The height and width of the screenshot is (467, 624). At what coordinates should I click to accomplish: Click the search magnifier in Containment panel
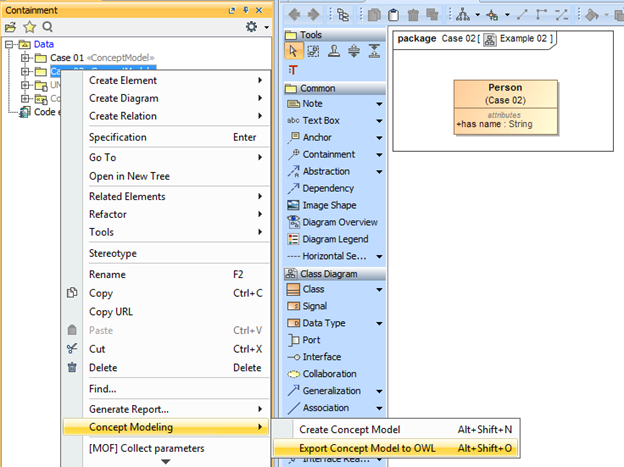pyautogui.click(x=47, y=27)
